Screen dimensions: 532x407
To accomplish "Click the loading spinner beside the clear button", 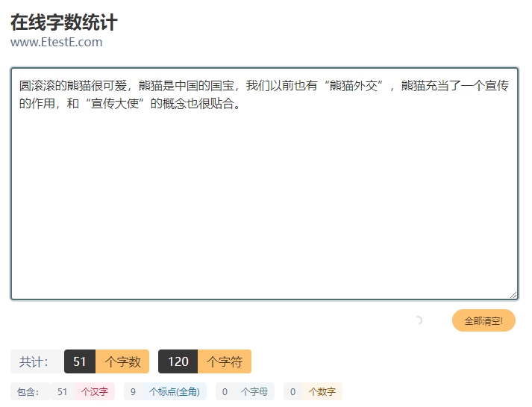I will coord(419,320).
